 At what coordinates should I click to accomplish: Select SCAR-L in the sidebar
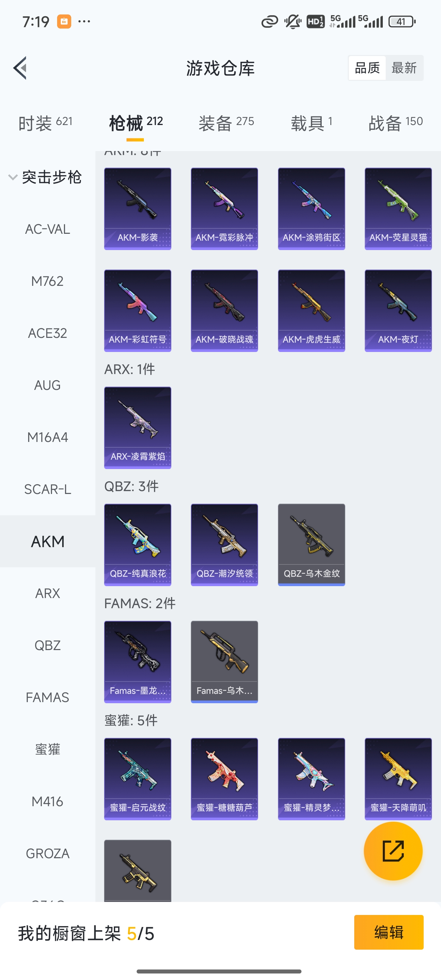48,489
